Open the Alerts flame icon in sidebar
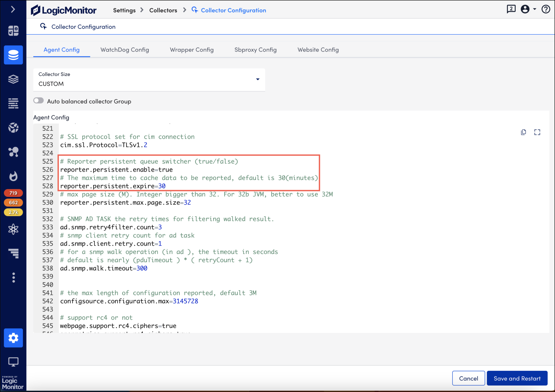The height and width of the screenshot is (392, 555). click(x=13, y=176)
